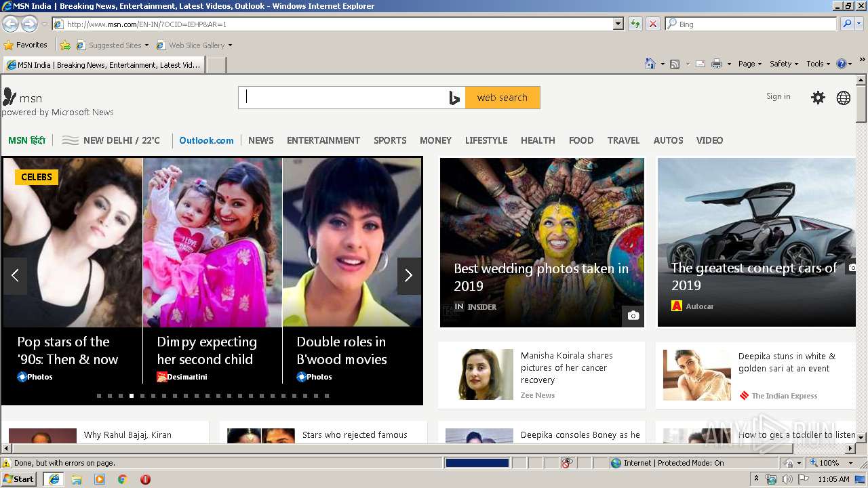Open MSN settings gear icon
Image resolution: width=868 pixels, height=488 pixels.
coord(818,98)
